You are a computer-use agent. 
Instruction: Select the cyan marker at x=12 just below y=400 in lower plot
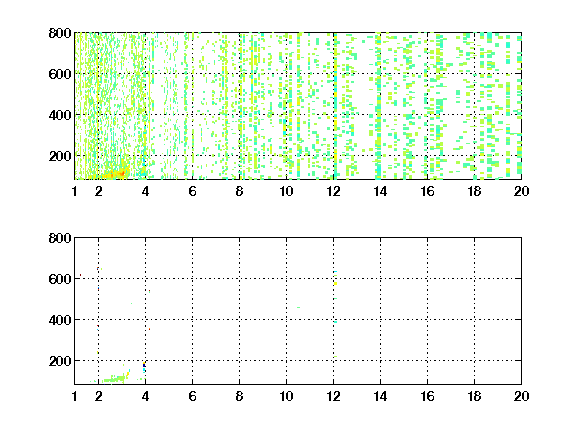(335, 322)
